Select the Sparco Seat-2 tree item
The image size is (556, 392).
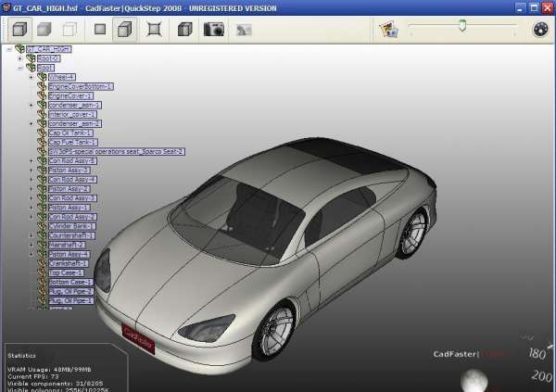pos(117,151)
